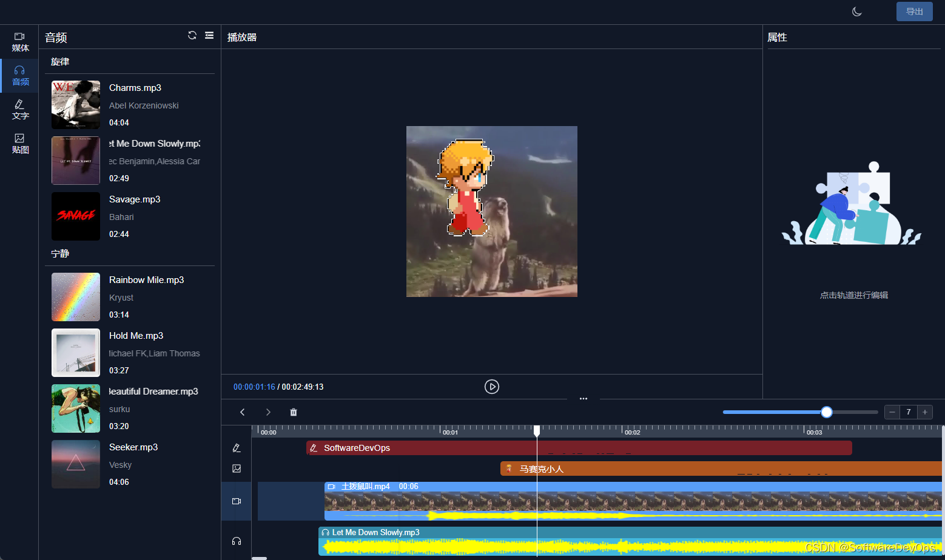Click the 导出 export button

[915, 12]
